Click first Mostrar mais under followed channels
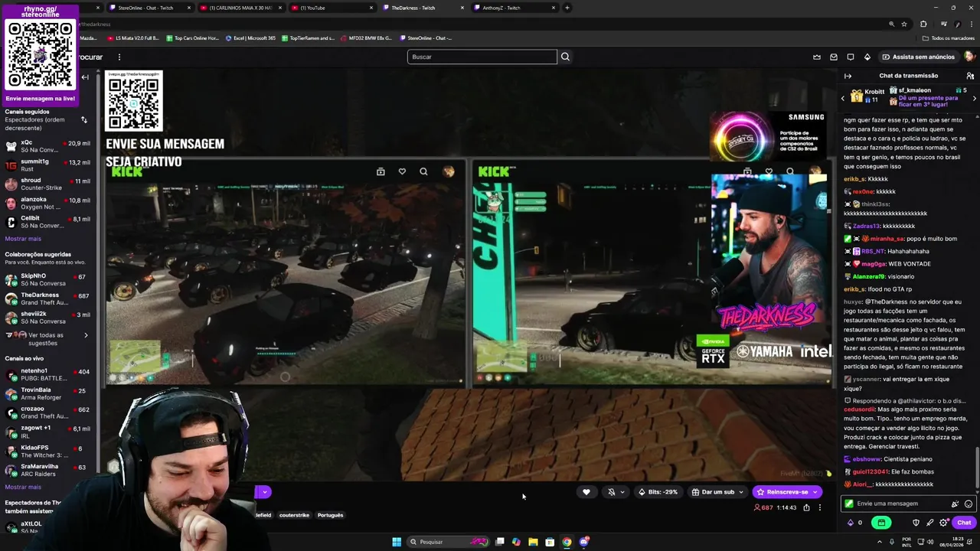Screen dimensions: 980x551 (23, 239)
